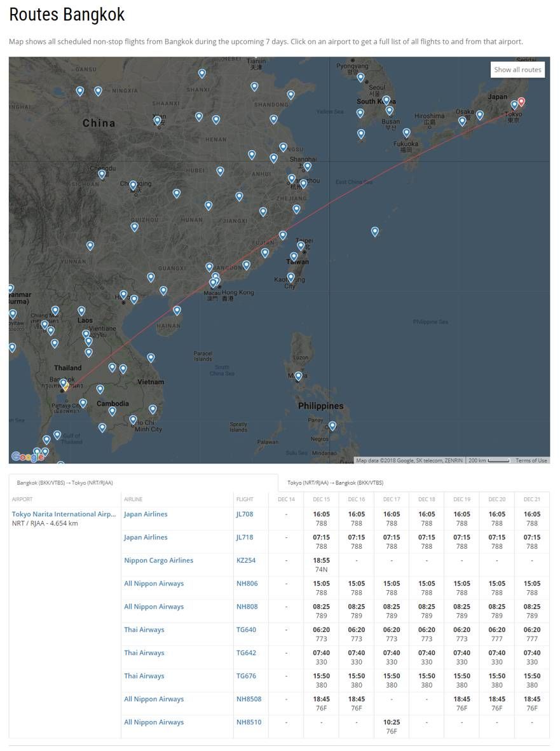Click the 18:55 time for KZ254
Image resolution: width=560 pixels, height=751 pixels.
coord(321,560)
